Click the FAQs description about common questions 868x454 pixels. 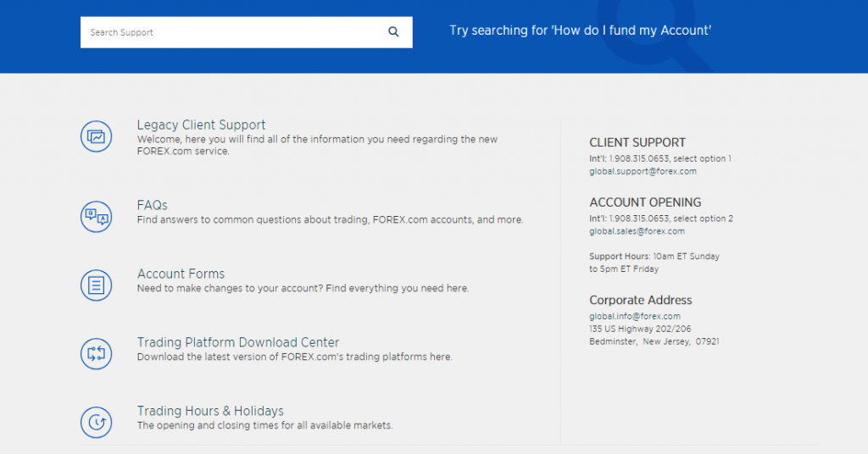(x=330, y=219)
